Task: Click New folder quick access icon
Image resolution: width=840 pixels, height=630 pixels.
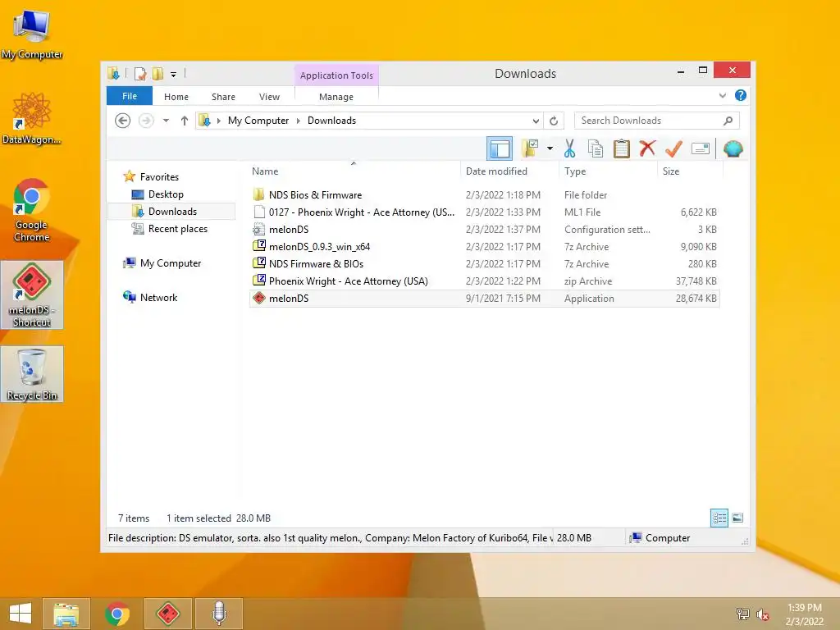Action: click(x=157, y=73)
